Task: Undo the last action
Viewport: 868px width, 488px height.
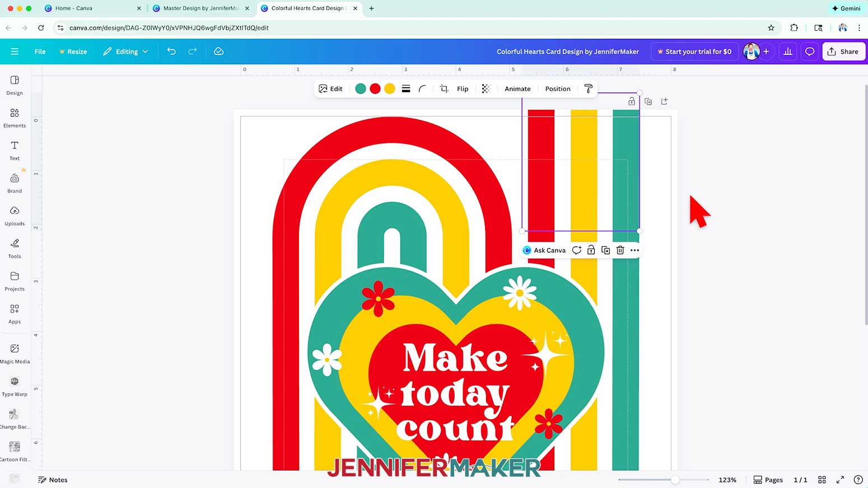Action: coord(171,51)
